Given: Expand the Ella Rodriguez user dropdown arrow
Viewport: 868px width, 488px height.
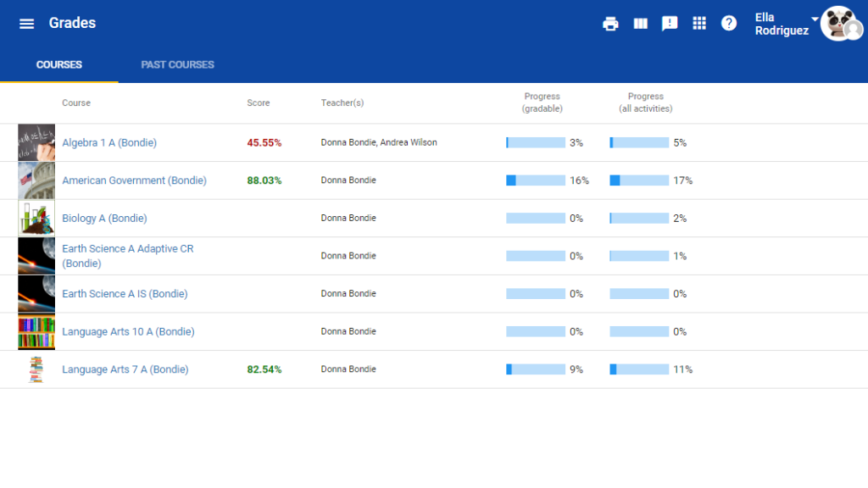Looking at the screenshot, I should point(815,19).
